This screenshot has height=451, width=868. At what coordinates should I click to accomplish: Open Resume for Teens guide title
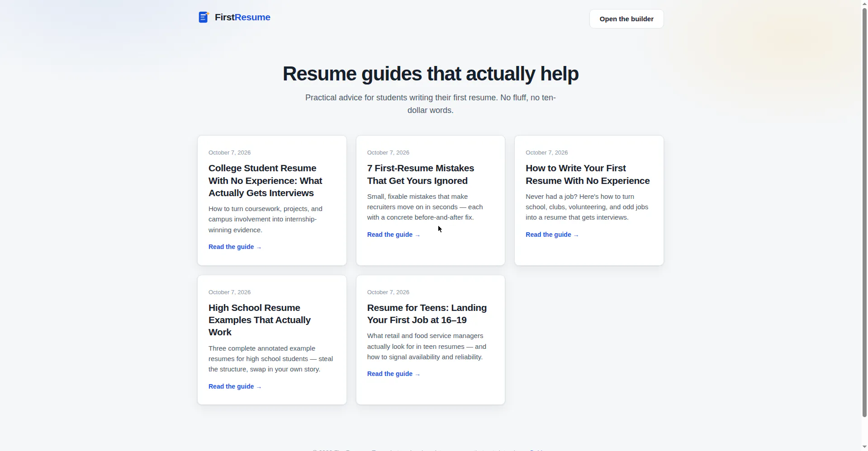(427, 314)
